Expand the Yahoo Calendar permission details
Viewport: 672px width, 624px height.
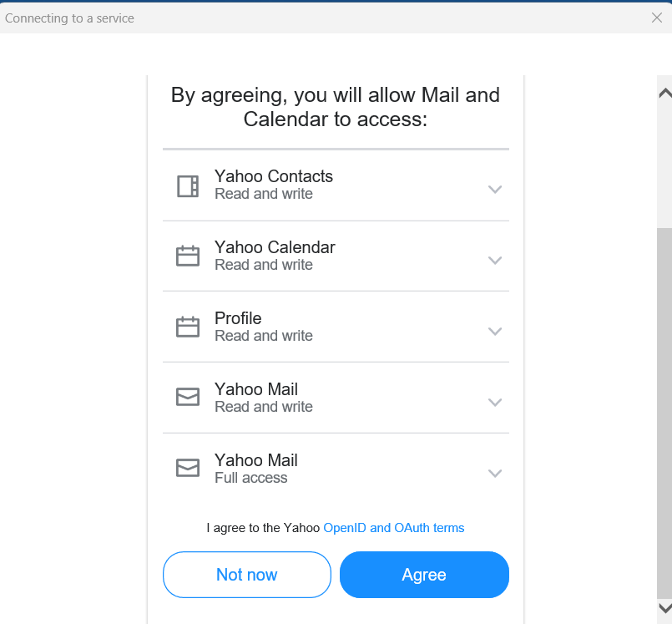(495, 260)
